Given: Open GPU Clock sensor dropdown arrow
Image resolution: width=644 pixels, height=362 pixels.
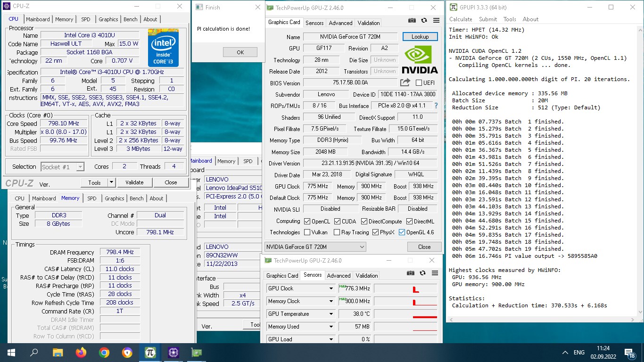Looking at the screenshot, I should 331,288.
